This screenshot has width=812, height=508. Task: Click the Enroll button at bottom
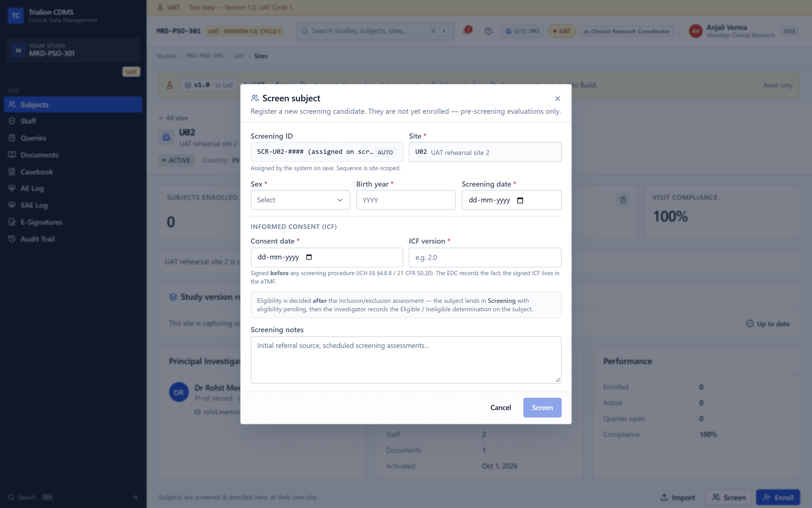pos(778,497)
